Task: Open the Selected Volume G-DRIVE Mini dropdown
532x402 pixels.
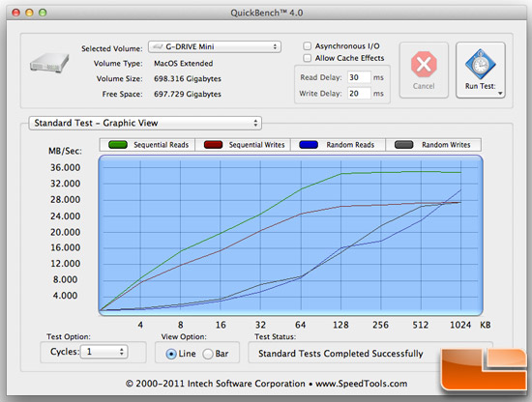Action: coord(215,46)
